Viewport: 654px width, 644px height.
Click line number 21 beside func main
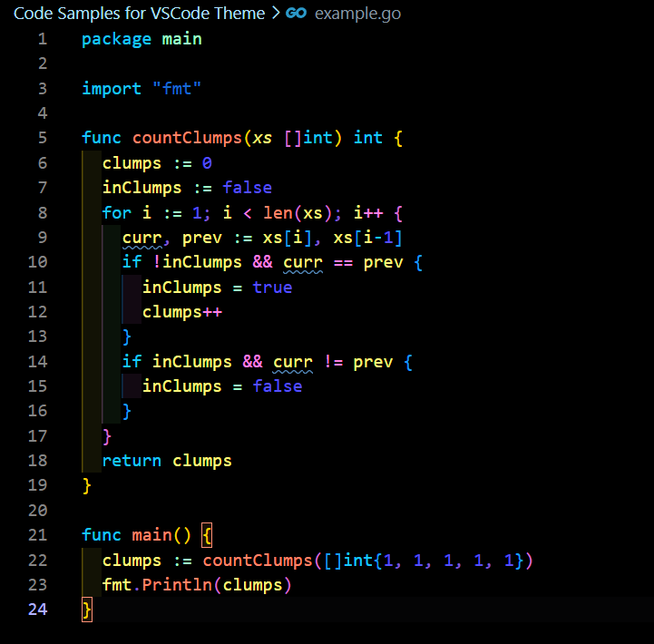(x=37, y=534)
